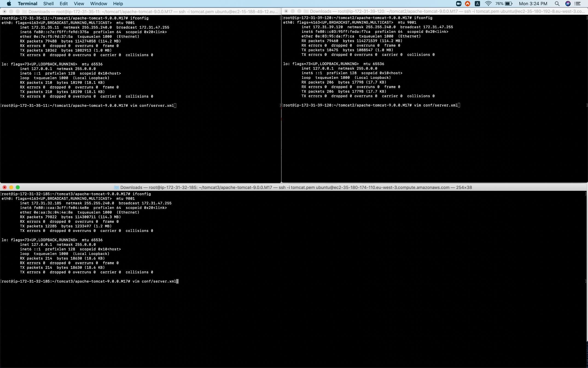Open the Terminal application menu
The height and width of the screenshot is (368, 588).
coord(27,4)
